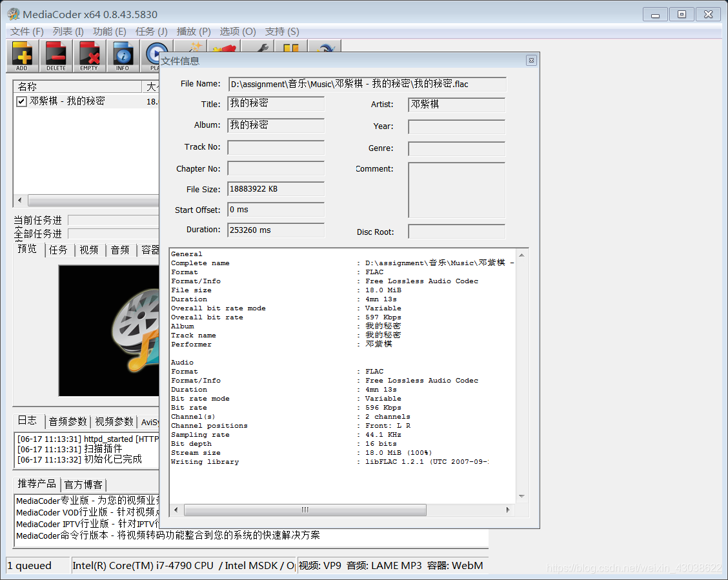Open the 文件 (F) menu
728x580 pixels.
coord(27,32)
